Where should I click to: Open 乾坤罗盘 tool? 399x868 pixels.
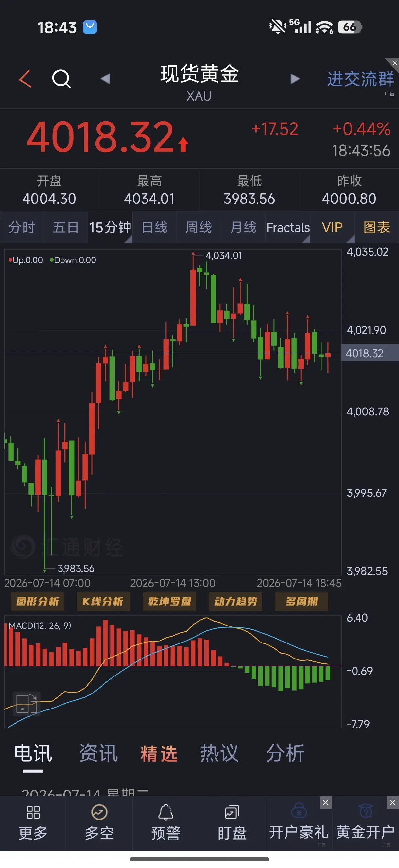coord(170,601)
